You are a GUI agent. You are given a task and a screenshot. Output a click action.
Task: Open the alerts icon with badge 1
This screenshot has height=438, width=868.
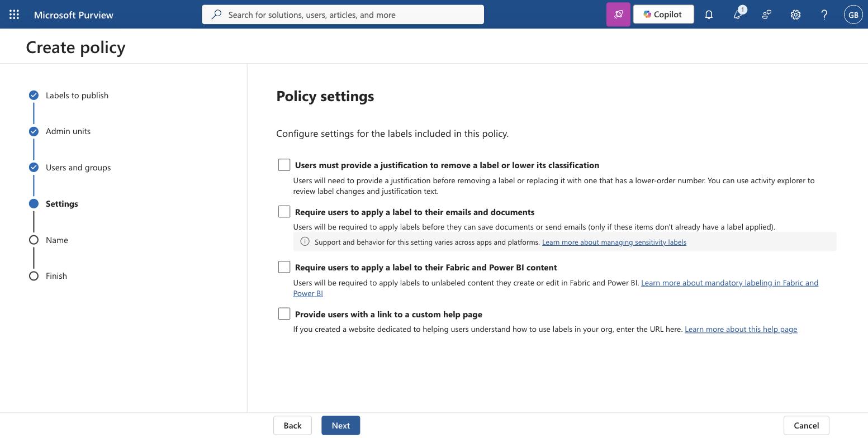(738, 13)
